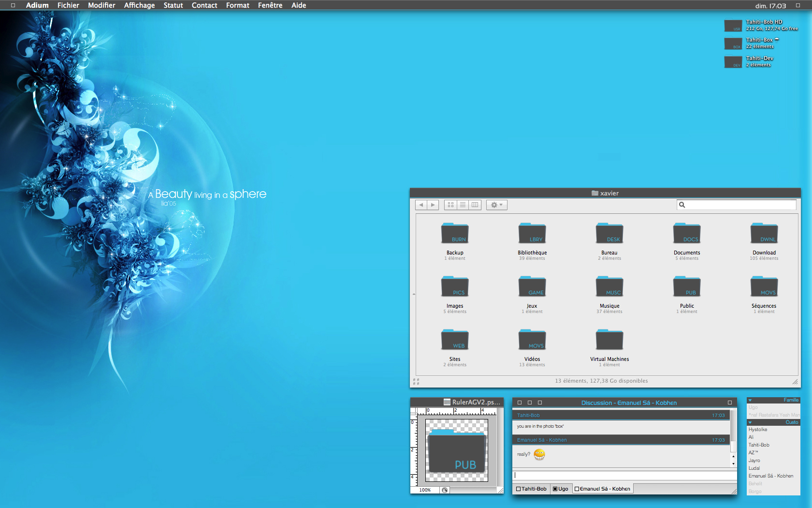The height and width of the screenshot is (508, 812).
Task: Click the filled square on Ugo tab
Action: tap(555, 489)
